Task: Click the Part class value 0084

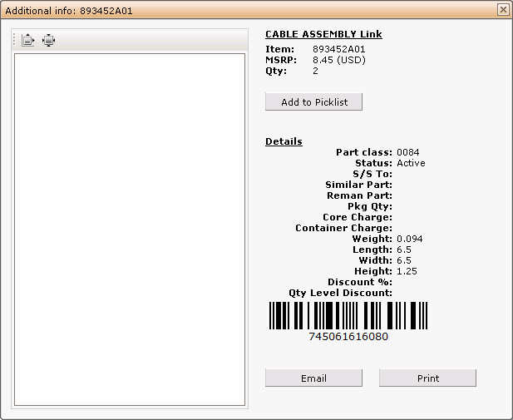Action: (x=407, y=152)
